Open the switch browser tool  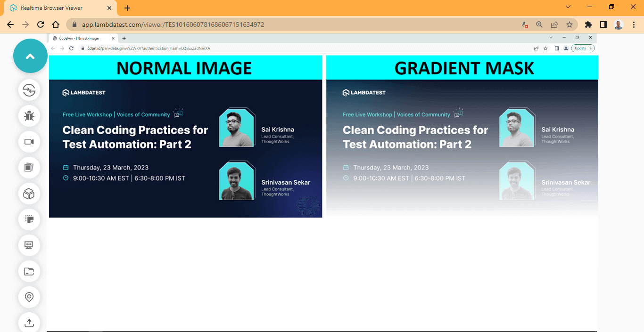coord(29,90)
